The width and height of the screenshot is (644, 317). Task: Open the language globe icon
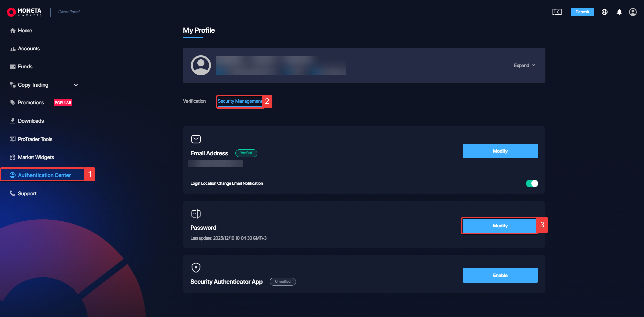click(605, 12)
